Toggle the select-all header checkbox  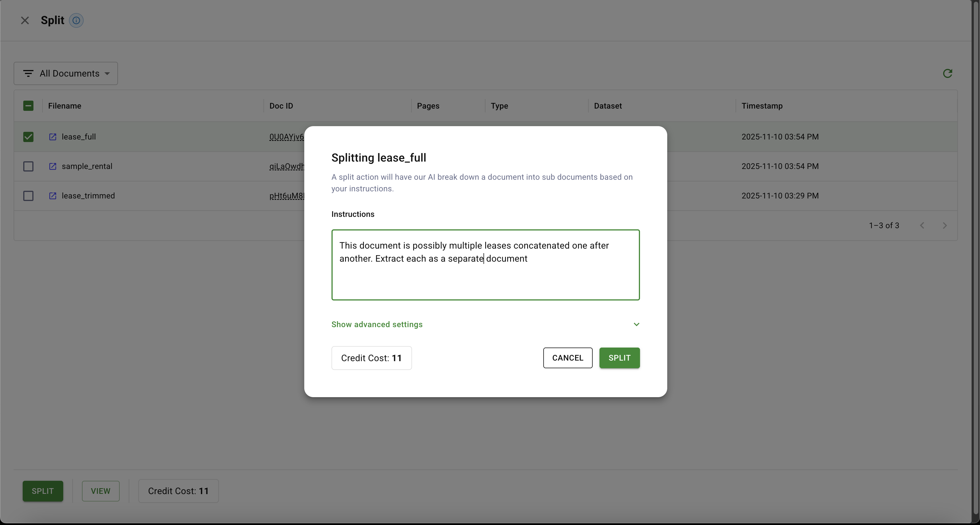(x=28, y=106)
